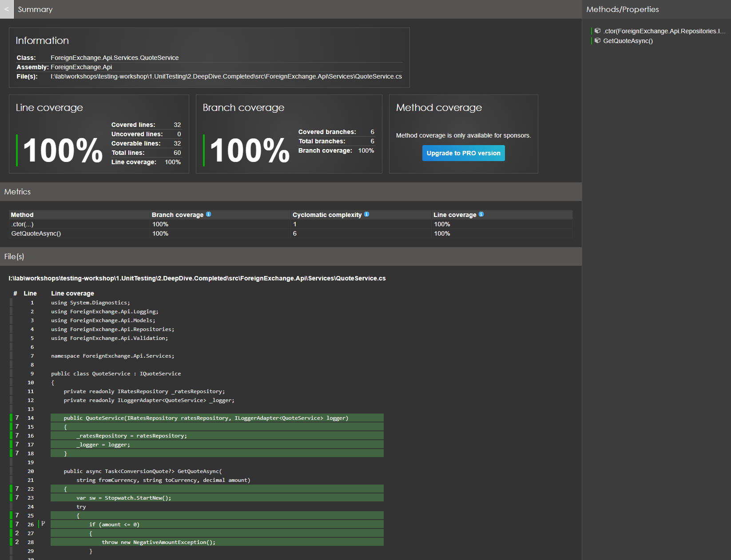
Task: Click the File(s) section header
Action: (14, 256)
